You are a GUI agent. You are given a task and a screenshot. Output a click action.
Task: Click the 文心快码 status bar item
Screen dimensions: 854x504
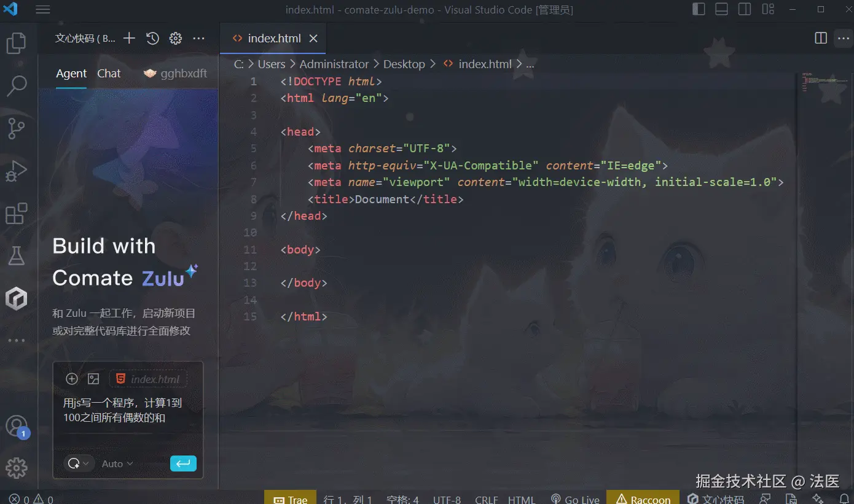pos(716,499)
